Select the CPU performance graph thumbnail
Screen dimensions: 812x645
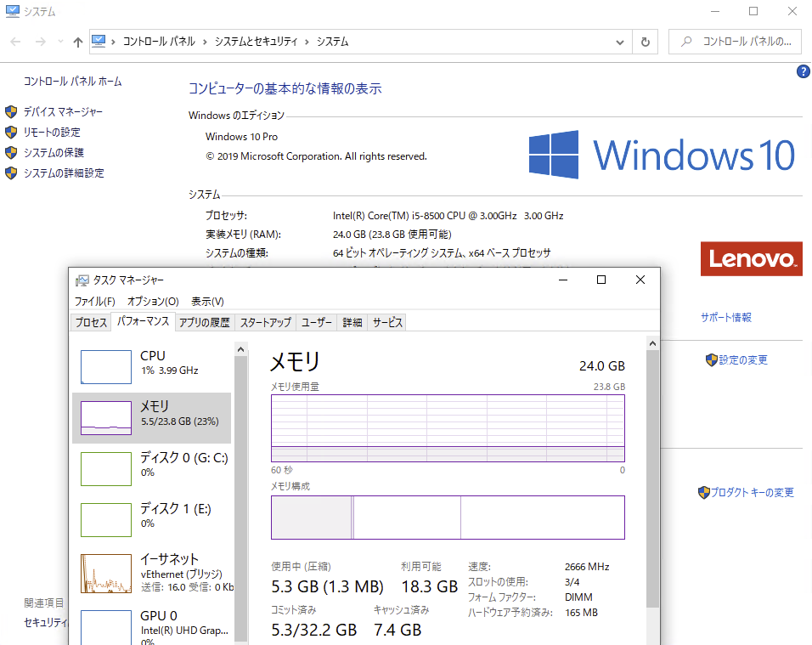pos(106,366)
